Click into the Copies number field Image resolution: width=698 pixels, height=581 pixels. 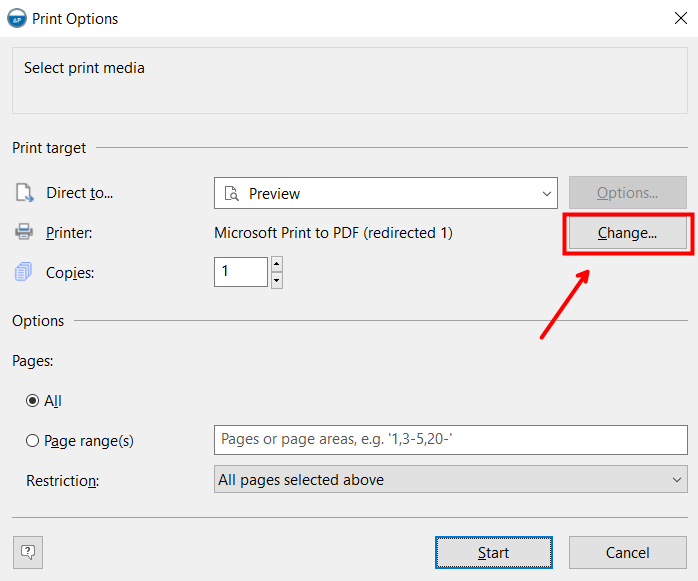[240, 272]
